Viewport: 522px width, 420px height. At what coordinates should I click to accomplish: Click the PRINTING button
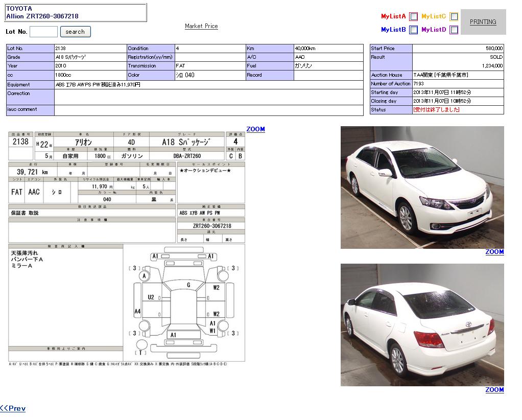[x=483, y=22]
